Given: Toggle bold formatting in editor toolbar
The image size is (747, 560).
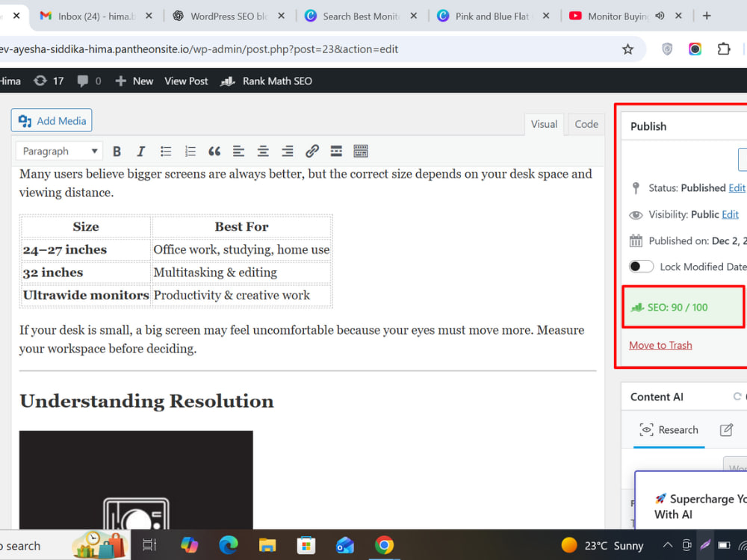Looking at the screenshot, I should 117,152.
